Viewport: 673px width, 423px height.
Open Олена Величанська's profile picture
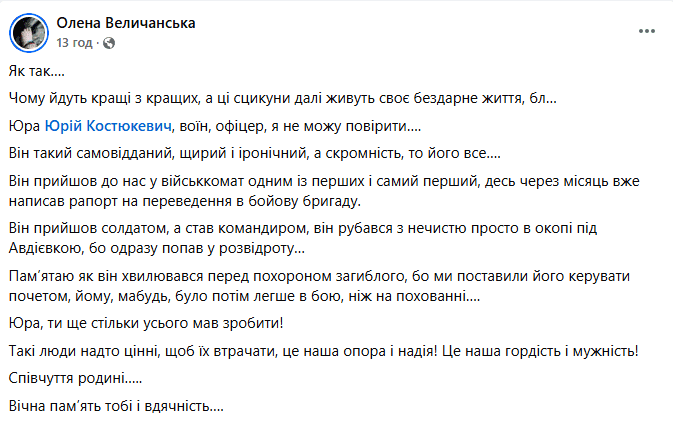coord(29,33)
